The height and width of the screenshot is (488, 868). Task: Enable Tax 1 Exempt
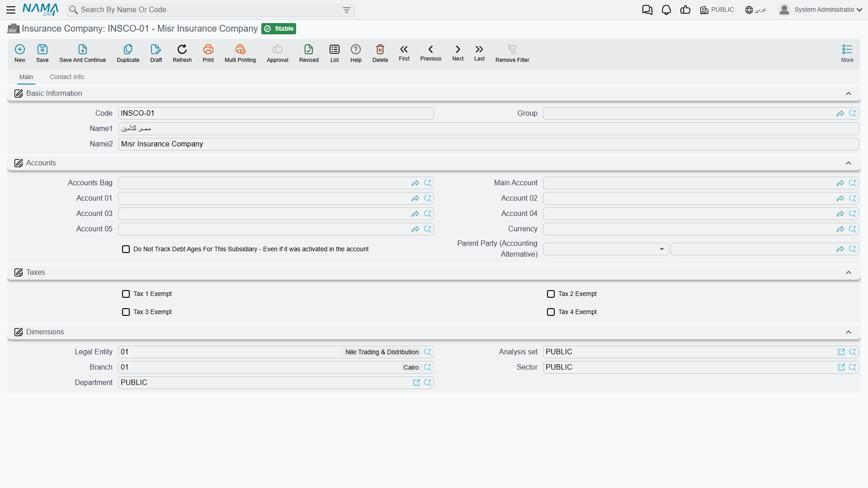pos(126,294)
